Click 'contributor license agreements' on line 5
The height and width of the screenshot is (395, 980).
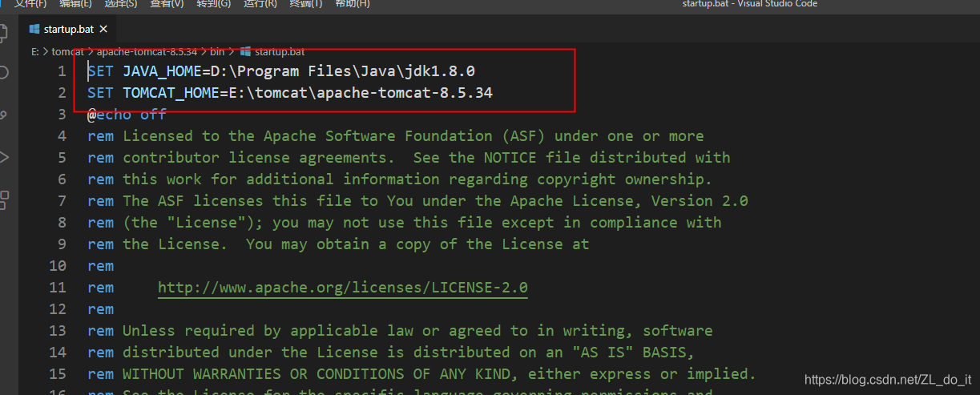[x=255, y=158]
